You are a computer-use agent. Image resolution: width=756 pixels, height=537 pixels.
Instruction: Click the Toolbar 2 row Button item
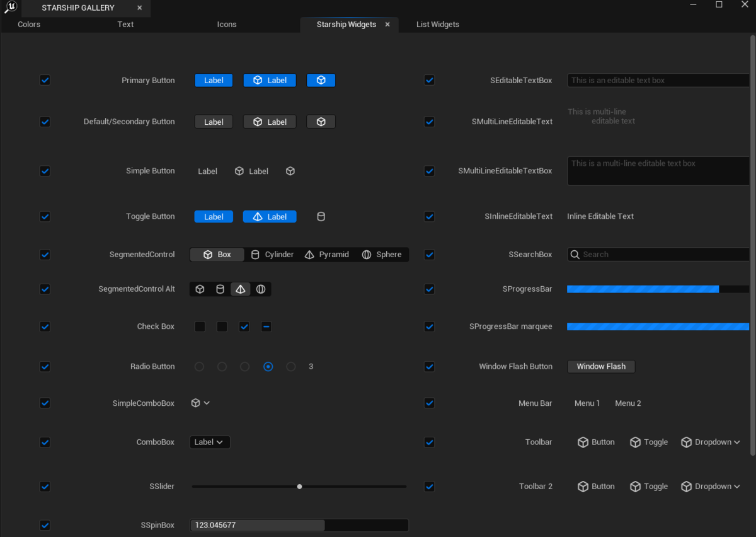tap(596, 486)
